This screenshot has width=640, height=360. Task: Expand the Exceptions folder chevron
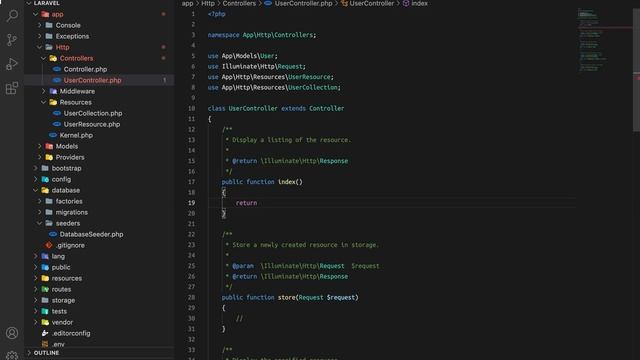point(40,36)
